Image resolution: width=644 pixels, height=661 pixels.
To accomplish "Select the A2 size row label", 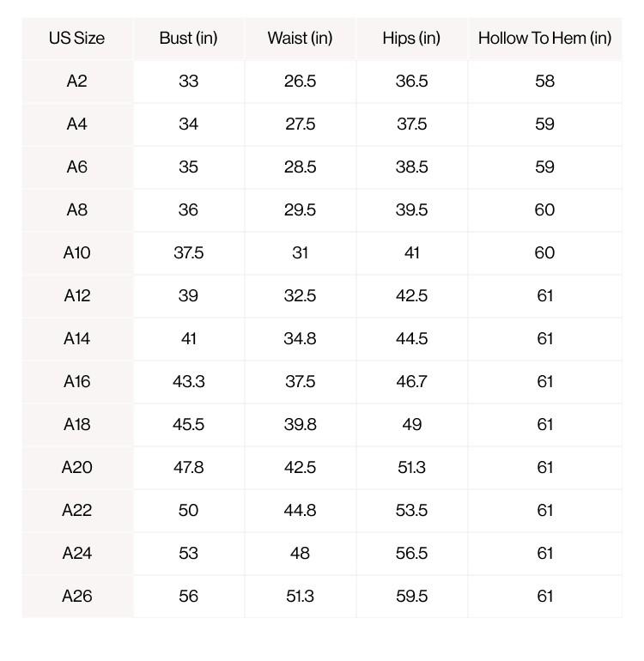I will 76,81.
